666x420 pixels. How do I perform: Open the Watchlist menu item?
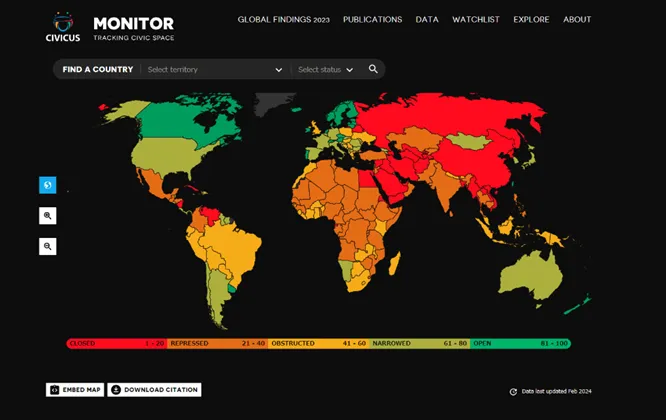click(x=475, y=19)
